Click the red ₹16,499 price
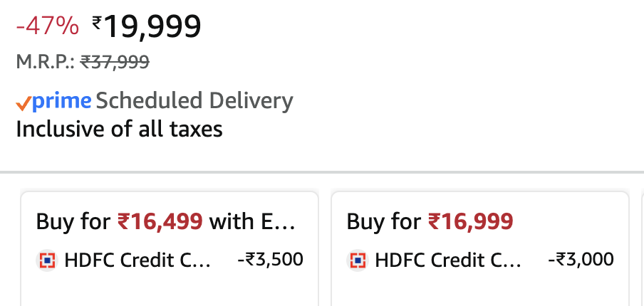Viewport: 644px width, 306px height. tap(160, 221)
